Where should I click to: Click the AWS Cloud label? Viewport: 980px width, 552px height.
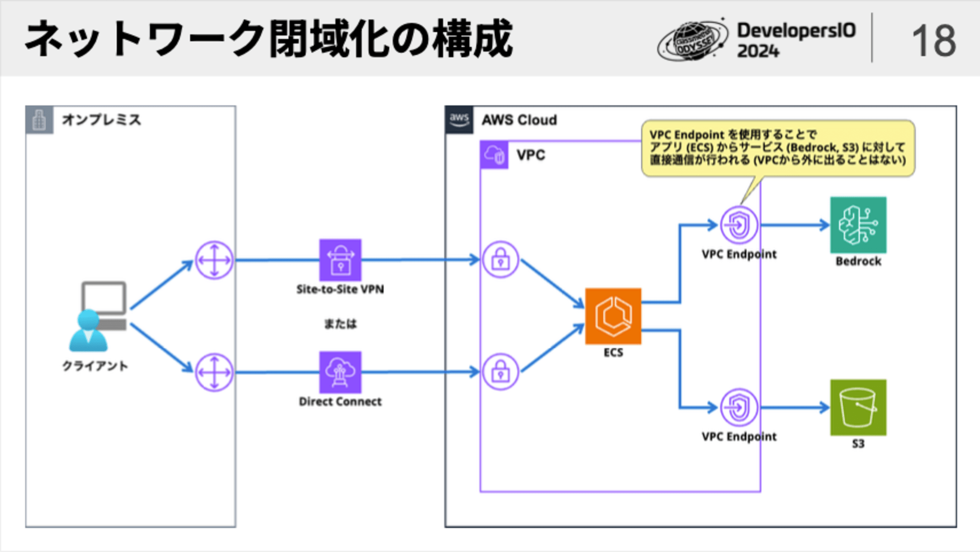click(519, 120)
